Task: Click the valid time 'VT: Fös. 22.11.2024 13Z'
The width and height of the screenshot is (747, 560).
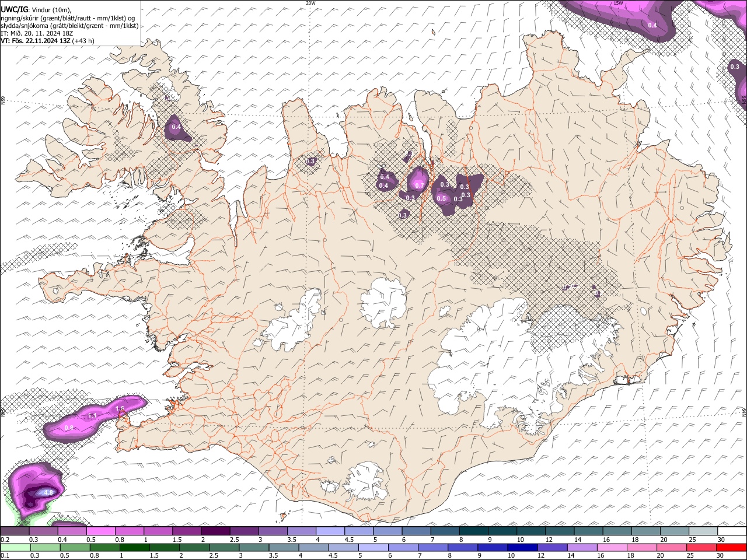Action: [x=36, y=41]
